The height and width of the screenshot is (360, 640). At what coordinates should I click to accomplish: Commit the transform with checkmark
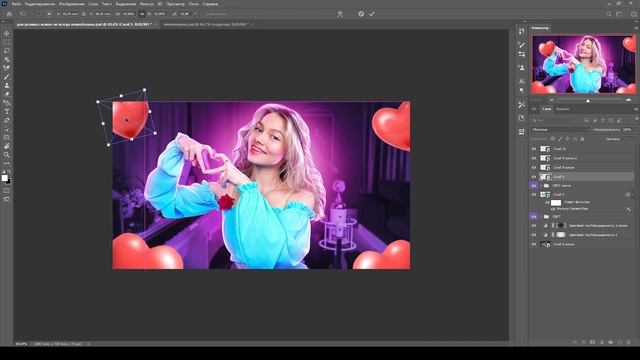[372, 14]
